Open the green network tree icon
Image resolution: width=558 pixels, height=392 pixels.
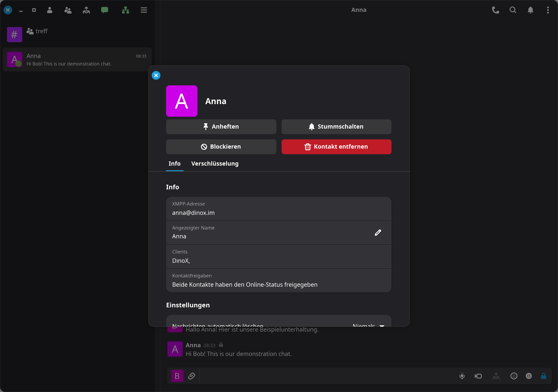(125, 10)
